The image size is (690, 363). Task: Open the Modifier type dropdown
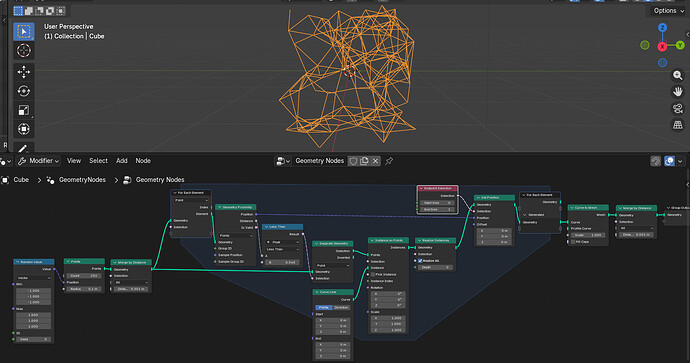[38, 161]
